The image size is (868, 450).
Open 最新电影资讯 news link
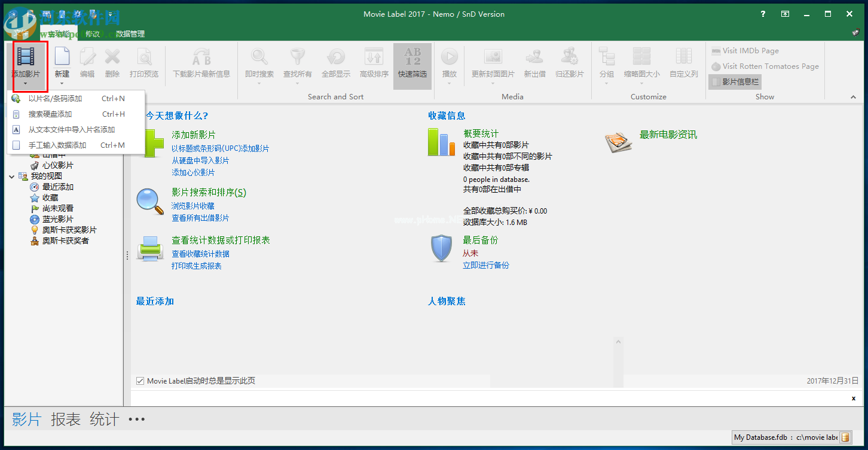pyautogui.click(x=668, y=135)
